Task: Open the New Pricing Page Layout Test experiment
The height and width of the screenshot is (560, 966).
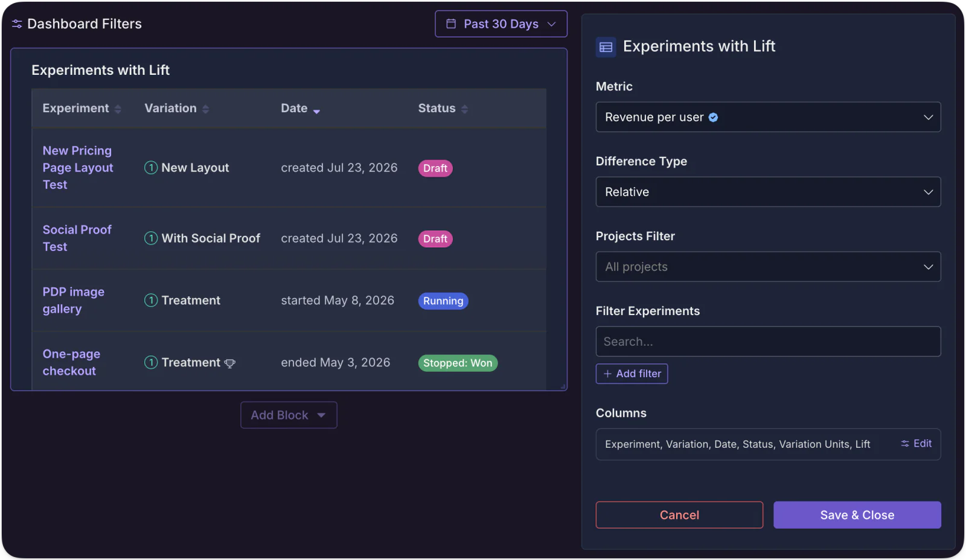Action: pyautogui.click(x=78, y=168)
